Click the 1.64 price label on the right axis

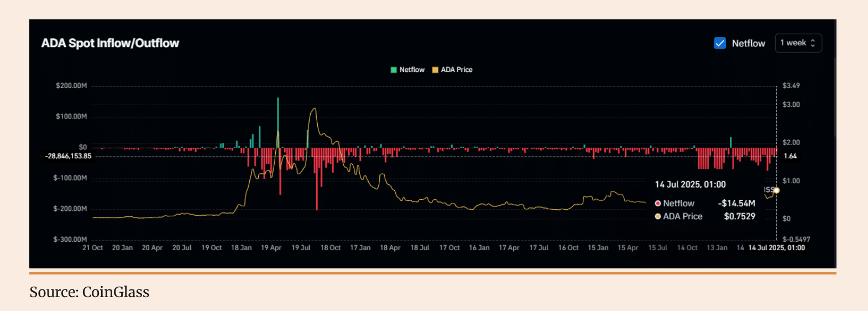[790, 156]
